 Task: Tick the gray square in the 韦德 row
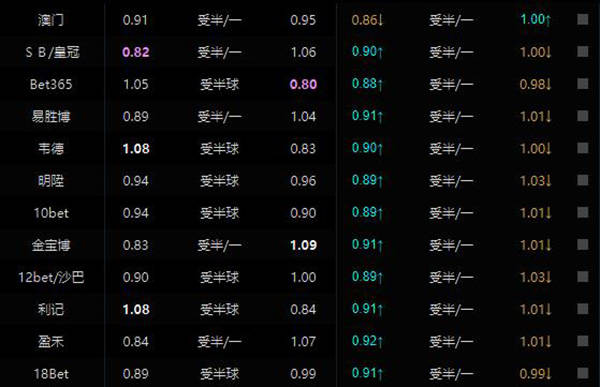pos(582,148)
